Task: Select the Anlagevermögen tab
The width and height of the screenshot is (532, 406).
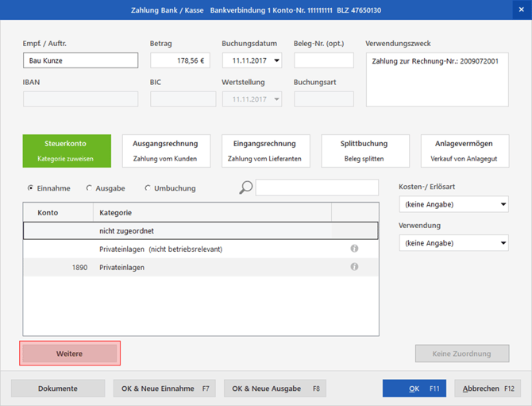Action: [464, 151]
